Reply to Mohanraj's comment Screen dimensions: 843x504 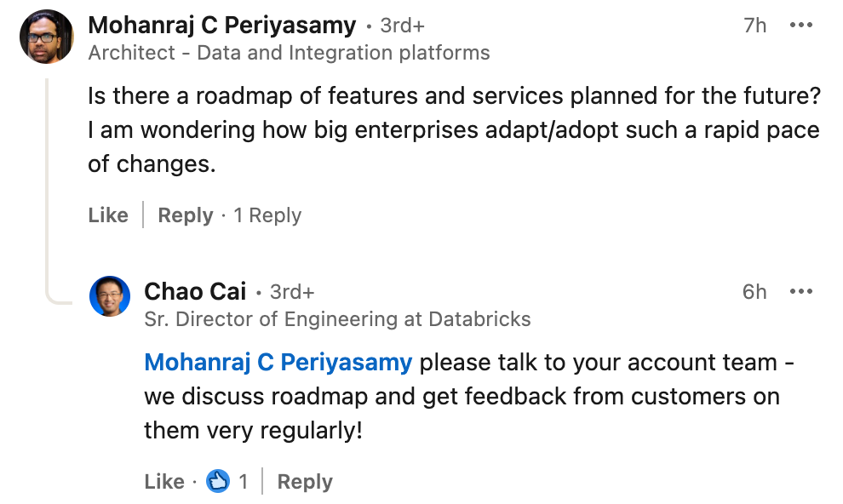186,215
